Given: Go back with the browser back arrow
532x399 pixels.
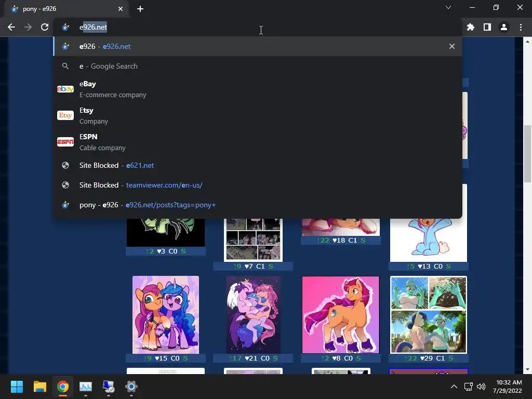Looking at the screenshot, I should 11,27.
